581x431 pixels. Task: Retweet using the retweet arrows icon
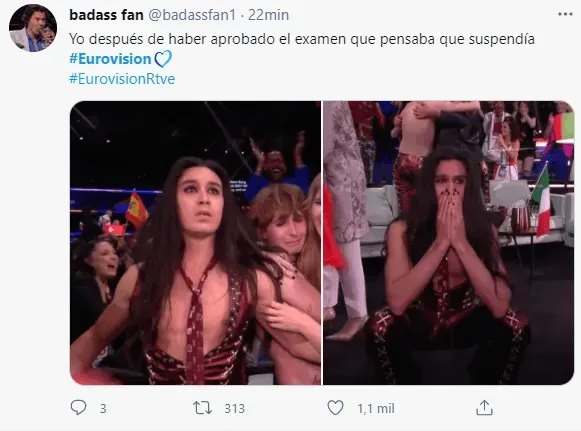[202, 408]
